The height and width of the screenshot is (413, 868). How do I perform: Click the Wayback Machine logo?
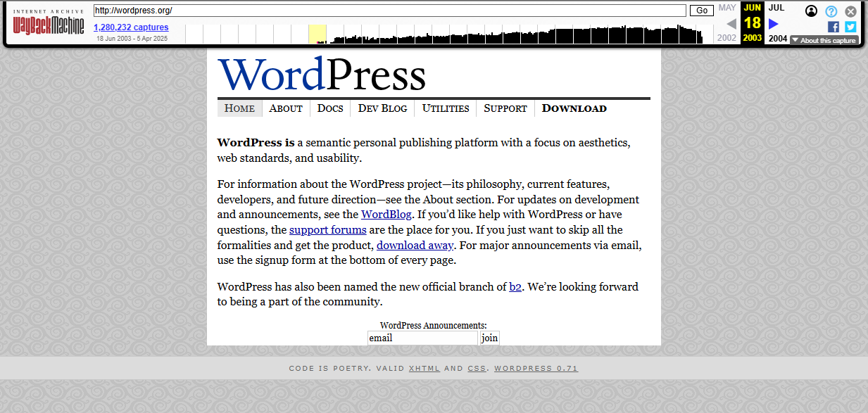(48, 24)
